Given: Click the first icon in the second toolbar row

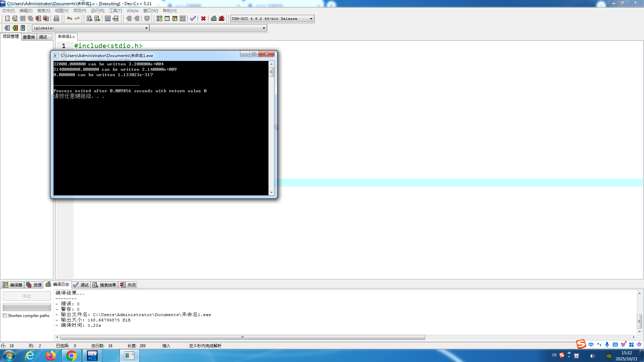Looking at the screenshot, I should point(7,28).
